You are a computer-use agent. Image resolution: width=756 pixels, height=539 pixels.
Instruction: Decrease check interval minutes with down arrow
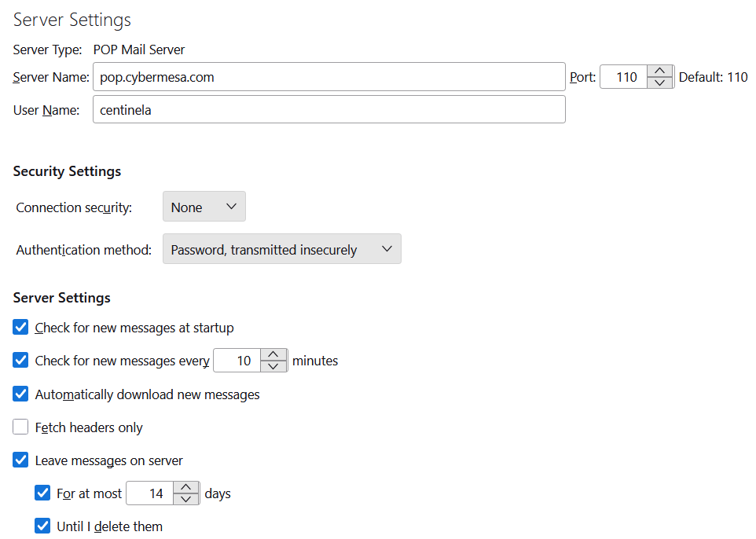273,366
